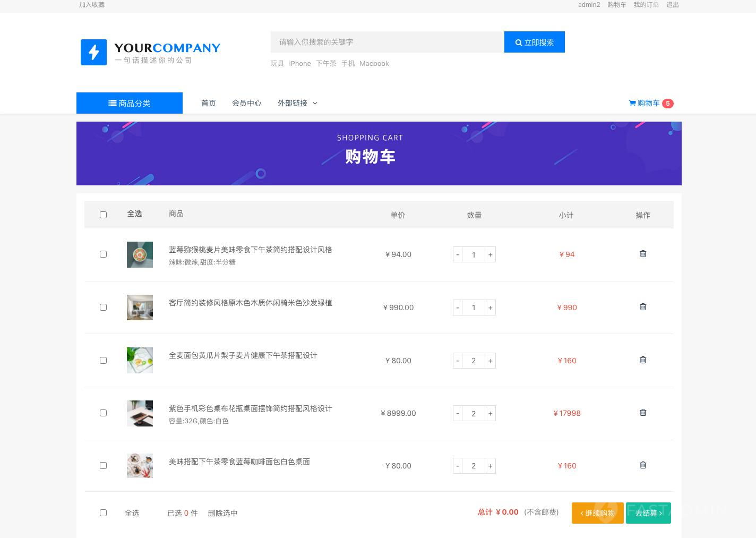The width and height of the screenshot is (756, 538).
Task: Click the 继续购物 button
Action: click(597, 513)
